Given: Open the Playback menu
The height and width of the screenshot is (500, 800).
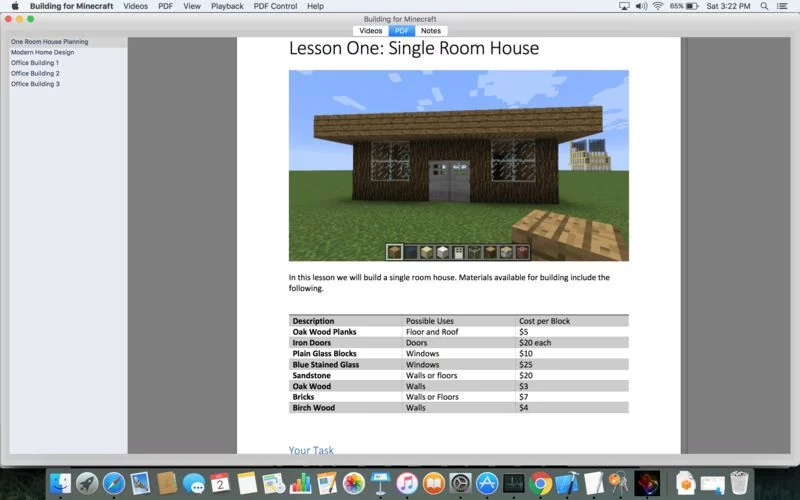Looking at the screenshot, I should point(227,6).
